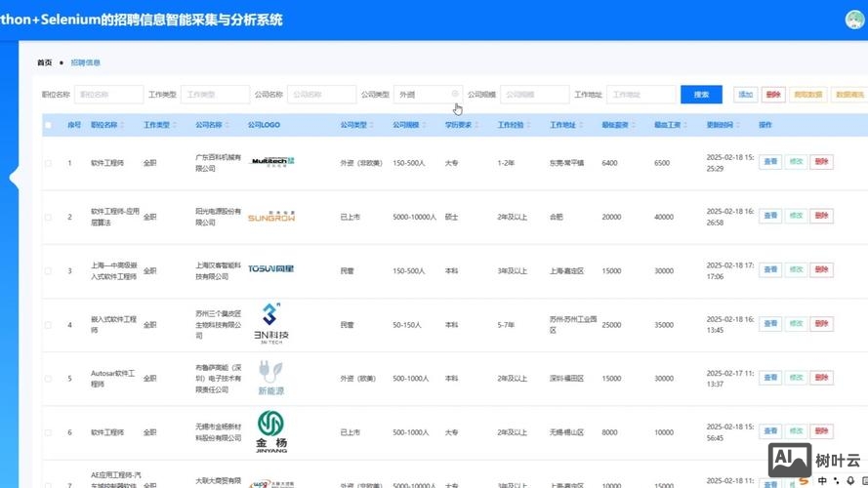Viewport: 868px width, 488px height.
Task: Focus the 公司名称 filter input
Action: 321,95
